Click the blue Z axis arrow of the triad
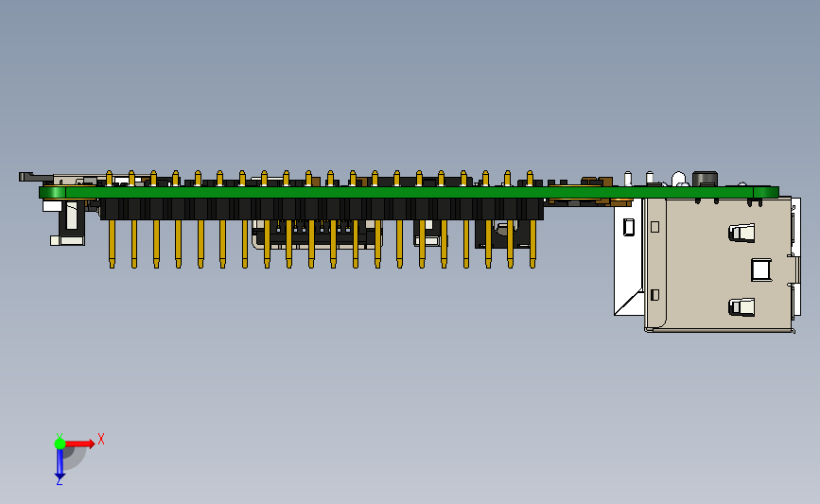This screenshot has width=820, height=504. tap(60, 464)
